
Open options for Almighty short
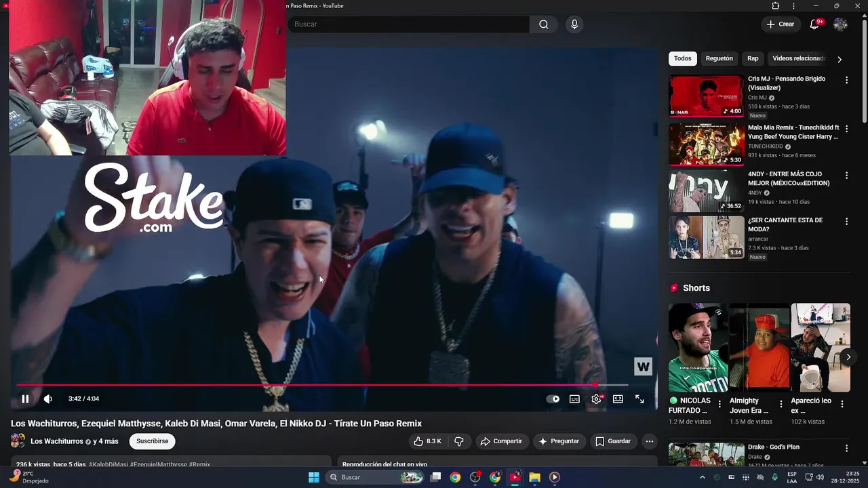coord(781,404)
